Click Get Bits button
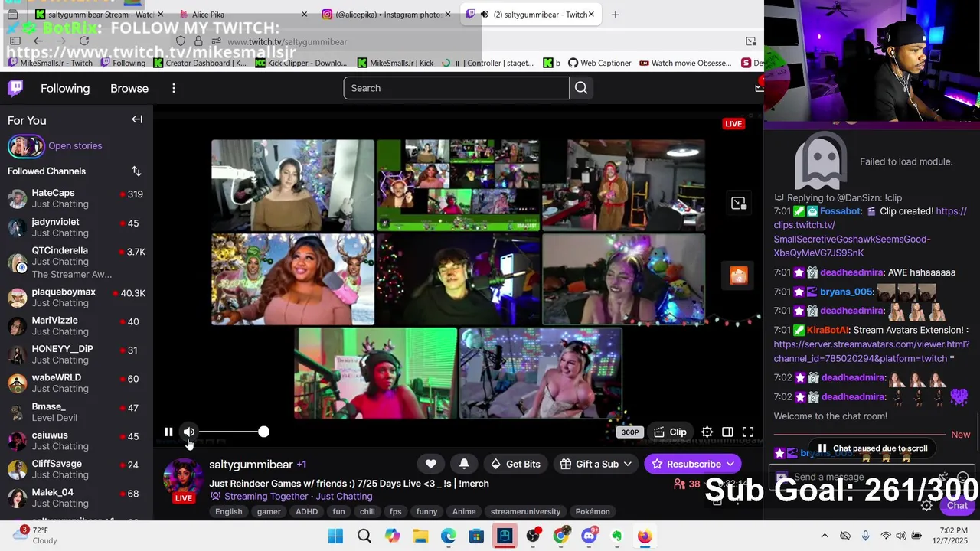The width and height of the screenshot is (980, 551). [x=515, y=464]
